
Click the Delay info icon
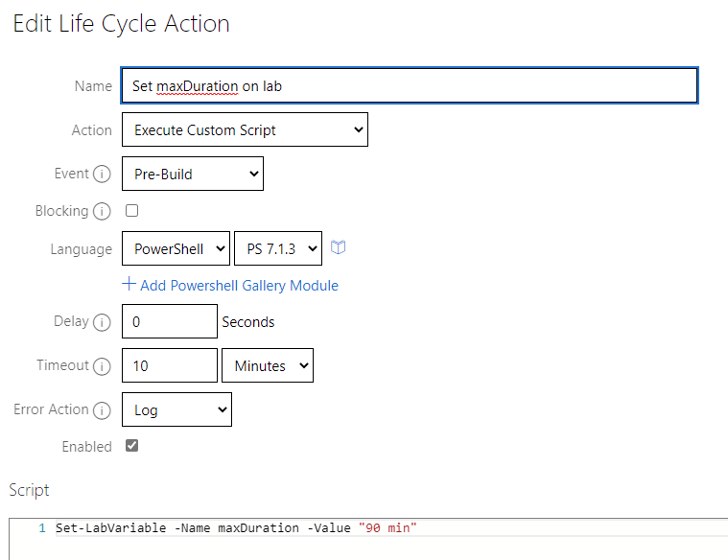pos(104,322)
